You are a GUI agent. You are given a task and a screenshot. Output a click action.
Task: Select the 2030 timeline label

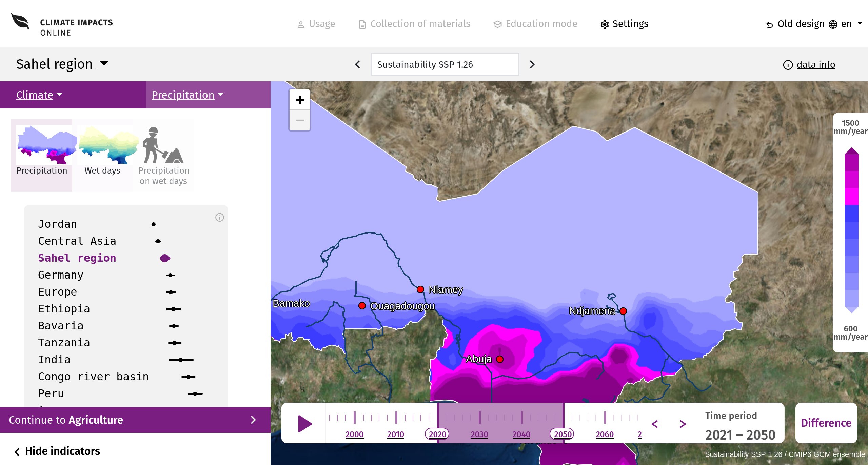[479, 434]
